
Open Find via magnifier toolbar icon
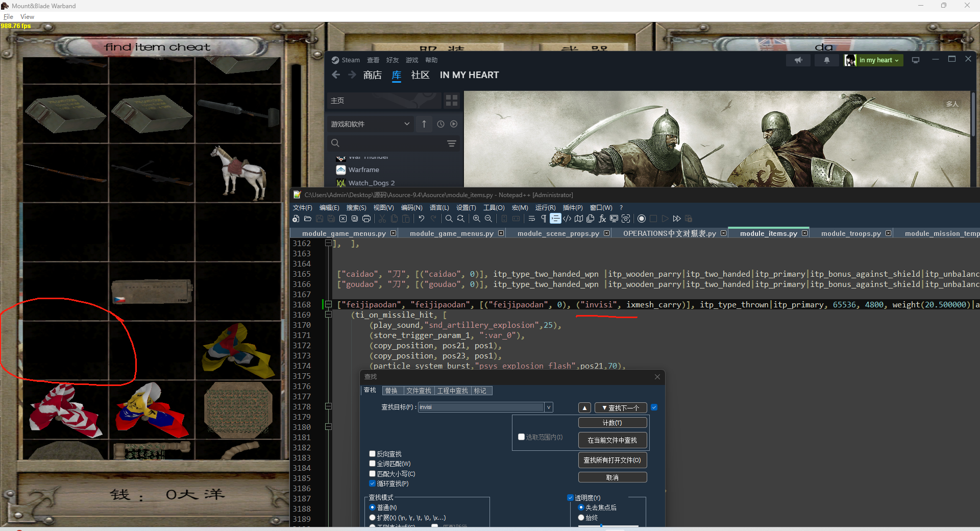pyautogui.click(x=449, y=219)
